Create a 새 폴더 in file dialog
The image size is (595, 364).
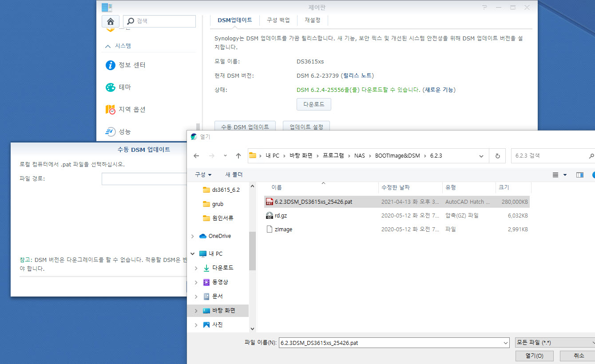pyautogui.click(x=234, y=175)
